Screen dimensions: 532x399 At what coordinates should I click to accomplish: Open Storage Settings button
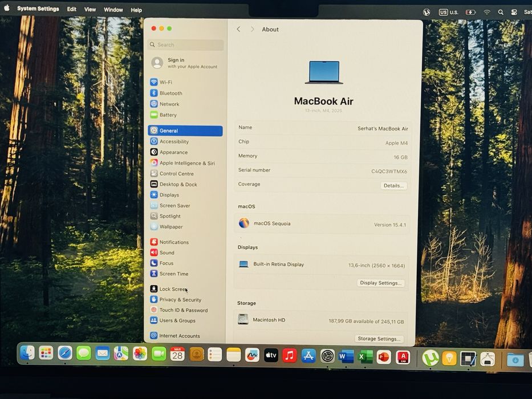click(x=379, y=339)
